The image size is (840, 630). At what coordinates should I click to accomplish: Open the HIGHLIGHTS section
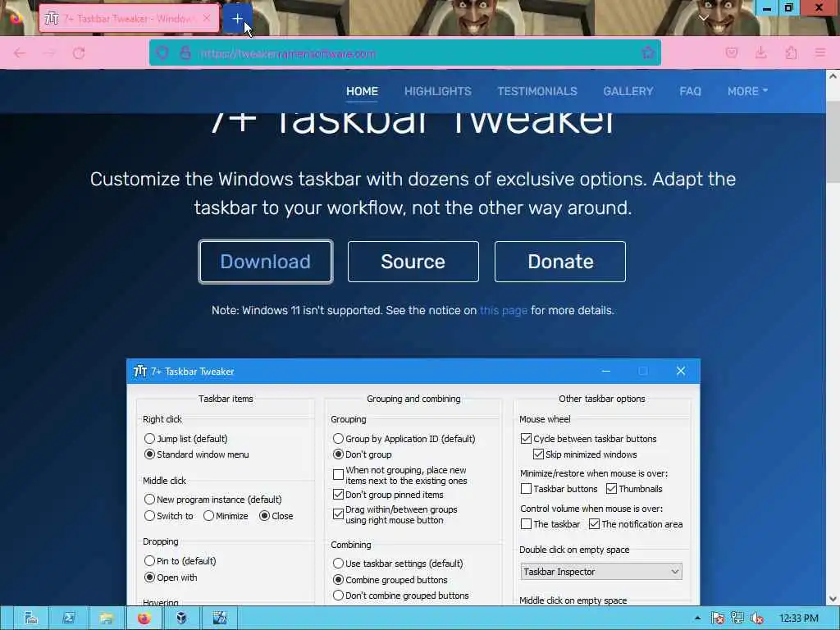coord(438,91)
